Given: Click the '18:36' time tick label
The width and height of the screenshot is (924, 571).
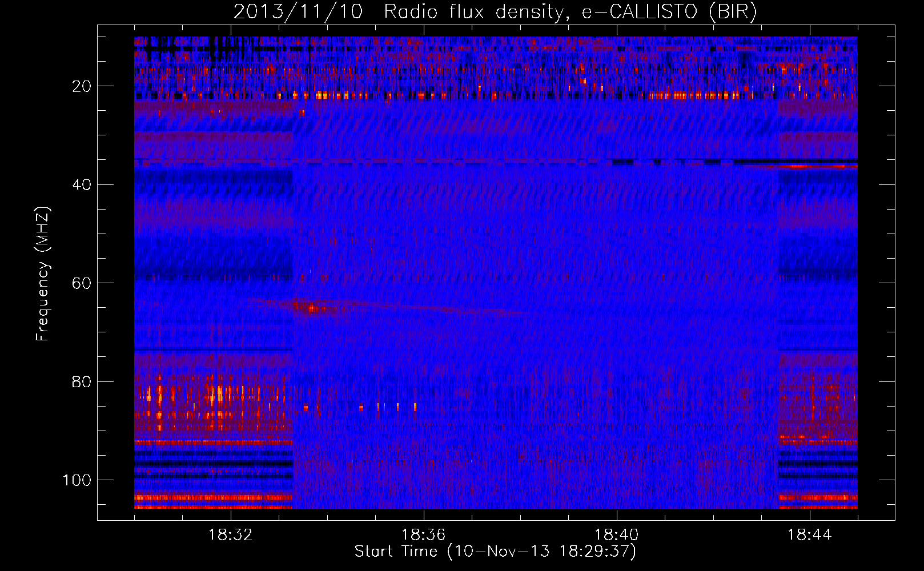Looking at the screenshot, I should (x=424, y=535).
